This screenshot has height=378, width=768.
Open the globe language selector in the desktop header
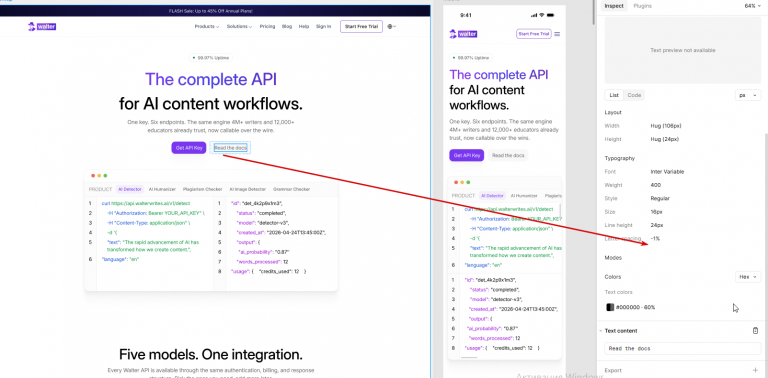[391, 26]
